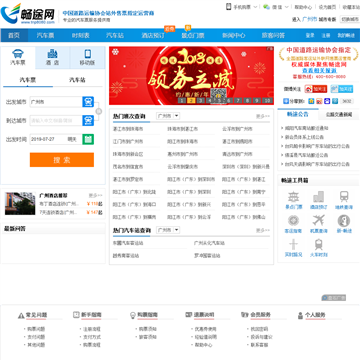Open city dropdown in 热门汽车站查询

(x=168, y=230)
